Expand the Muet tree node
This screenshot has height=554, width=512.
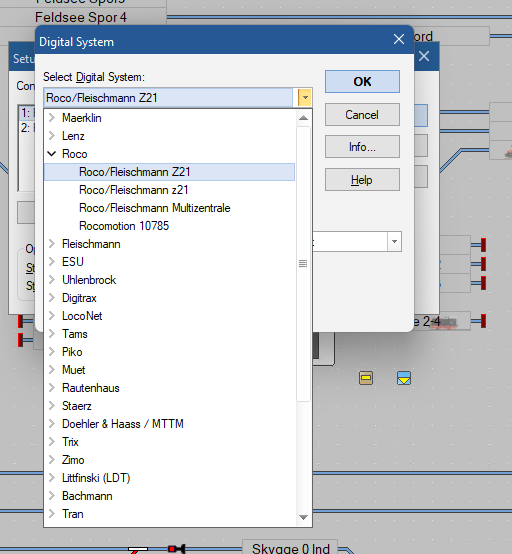point(52,370)
